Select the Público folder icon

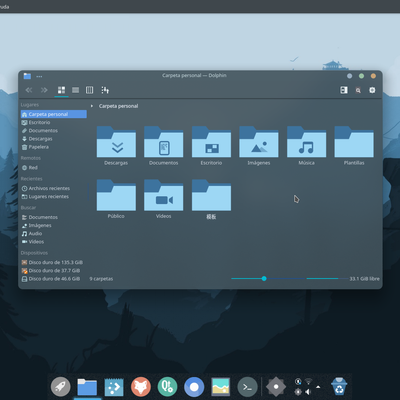(x=116, y=195)
